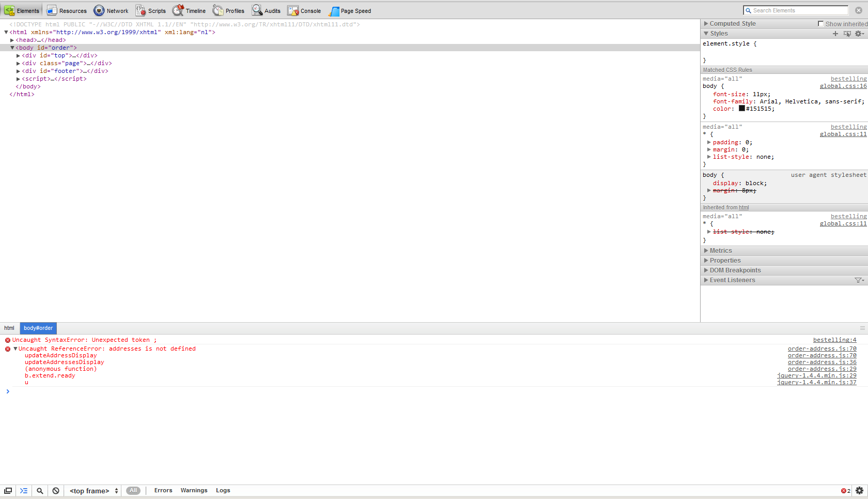Enable Show inherited checkbox

coord(820,24)
